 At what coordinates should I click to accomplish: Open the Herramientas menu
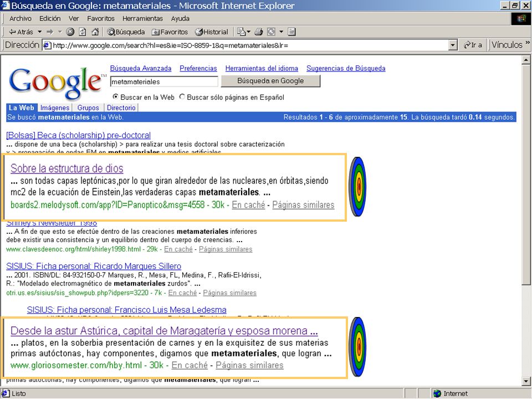pyautogui.click(x=142, y=19)
